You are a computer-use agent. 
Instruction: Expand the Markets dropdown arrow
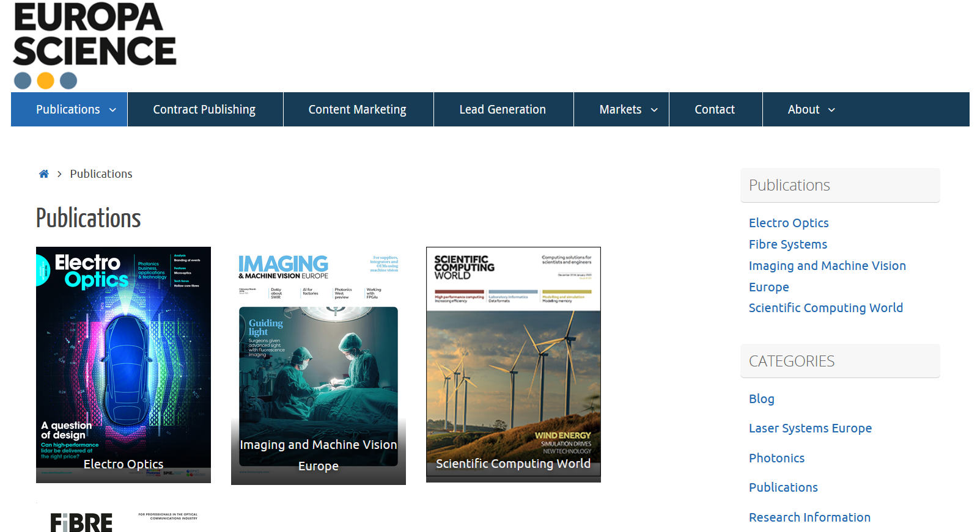click(654, 110)
